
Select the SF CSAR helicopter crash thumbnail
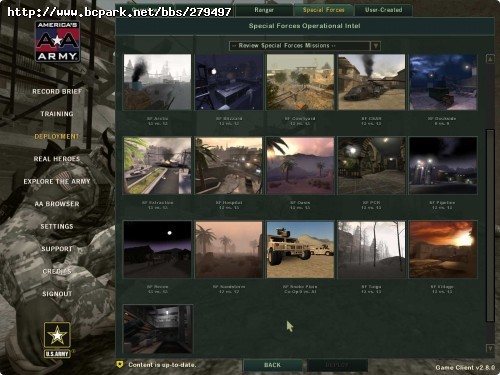(372, 82)
